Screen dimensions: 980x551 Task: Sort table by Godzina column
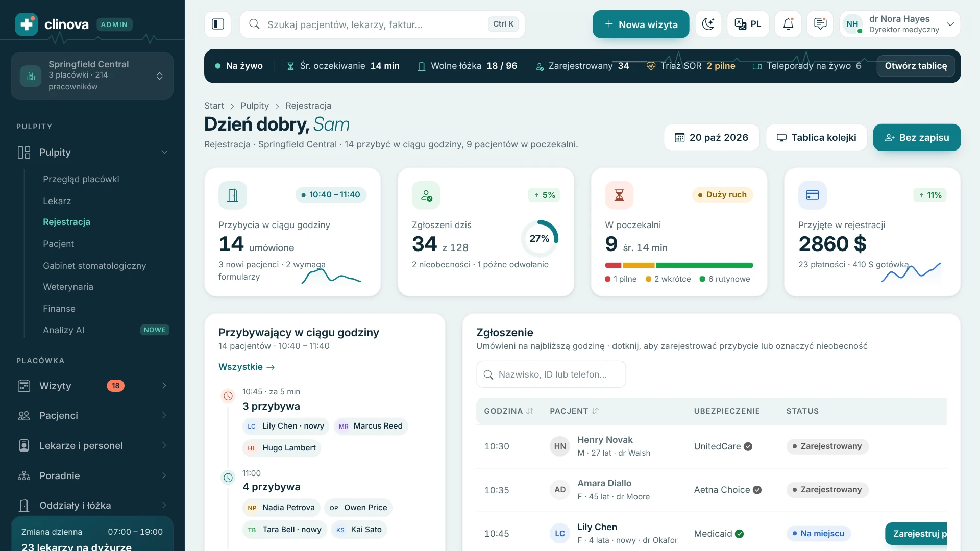(508, 411)
